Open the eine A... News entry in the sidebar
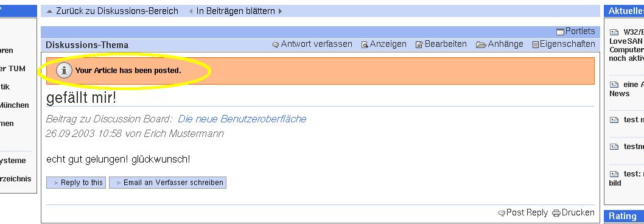Viewport: 644px width, 224px height. tap(626, 89)
